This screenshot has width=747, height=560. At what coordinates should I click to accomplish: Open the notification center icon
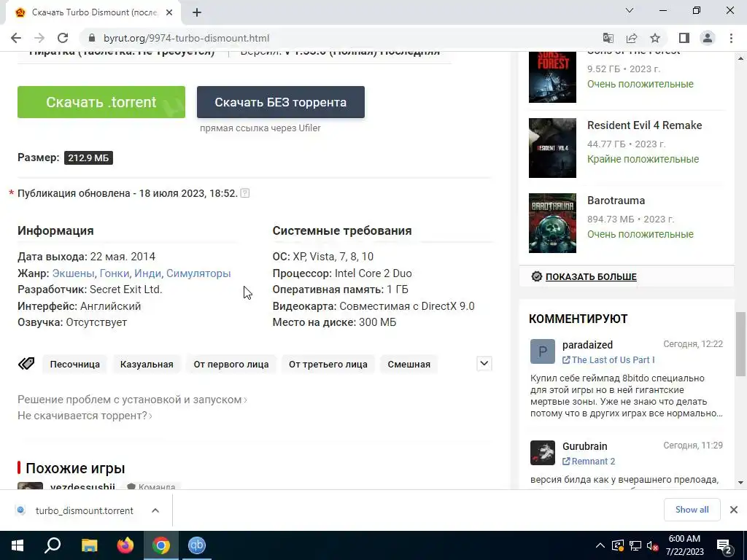724,546
